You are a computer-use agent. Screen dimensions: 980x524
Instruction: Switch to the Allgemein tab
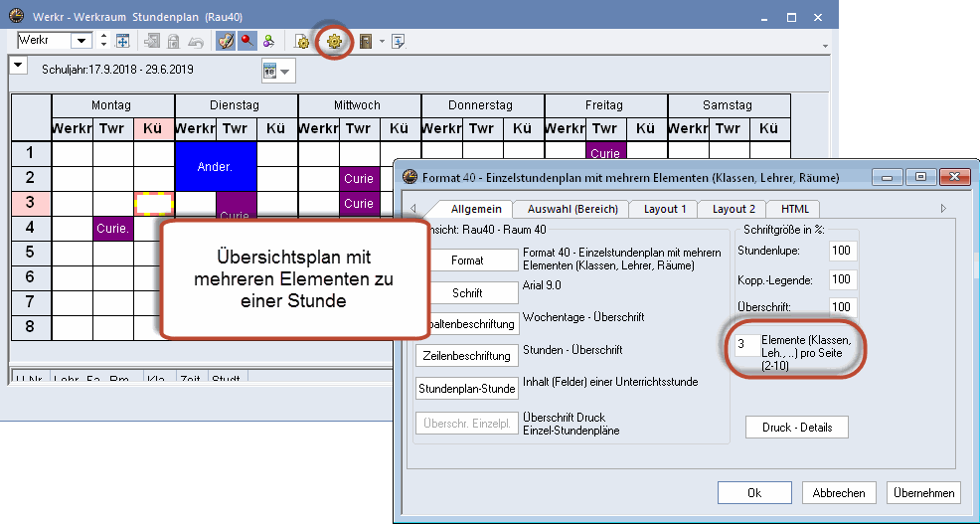[x=476, y=209]
